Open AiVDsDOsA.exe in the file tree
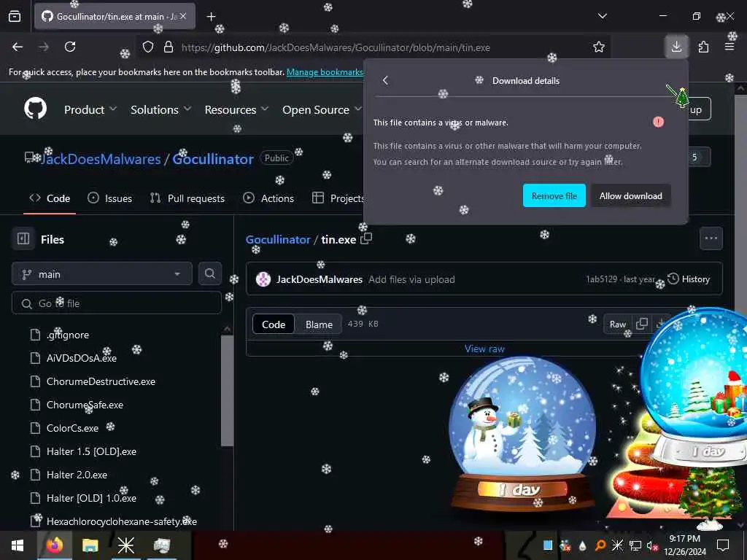747x560 pixels. (82, 358)
